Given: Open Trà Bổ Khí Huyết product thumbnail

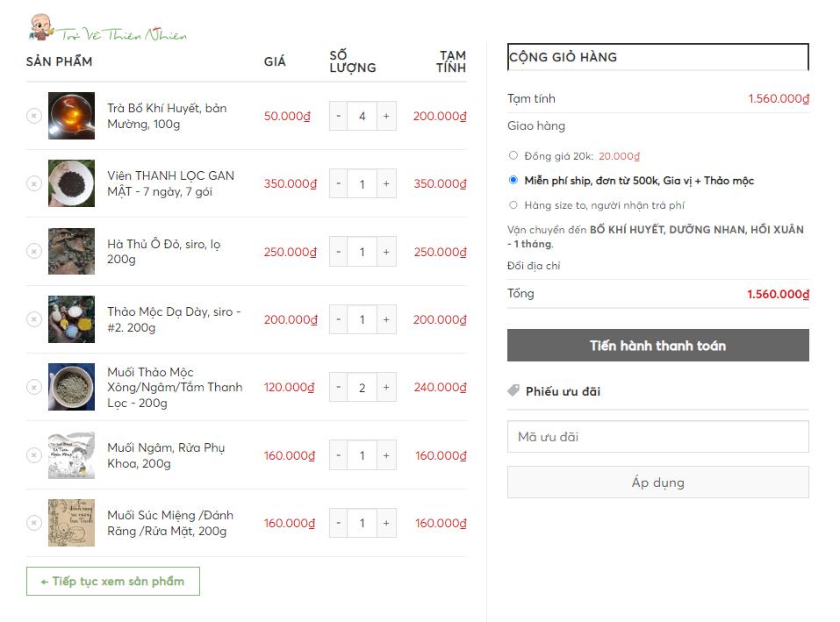Looking at the screenshot, I should (71, 116).
